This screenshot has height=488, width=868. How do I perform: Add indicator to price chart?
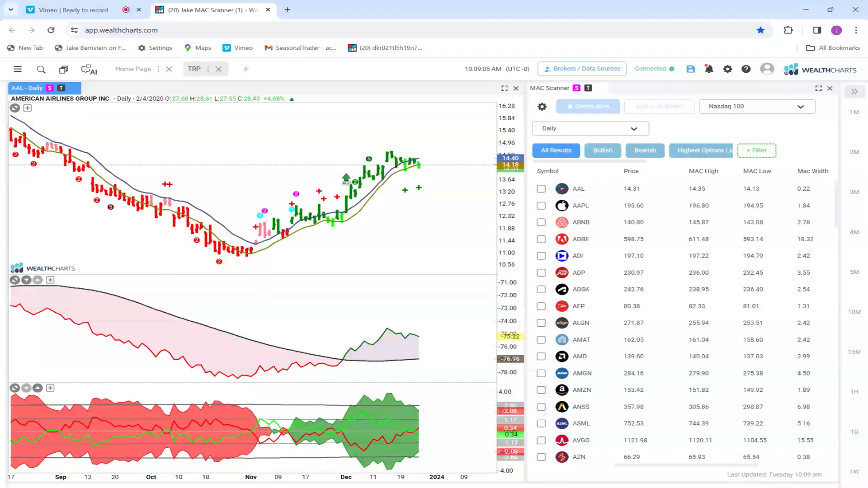pyautogui.click(x=28, y=108)
